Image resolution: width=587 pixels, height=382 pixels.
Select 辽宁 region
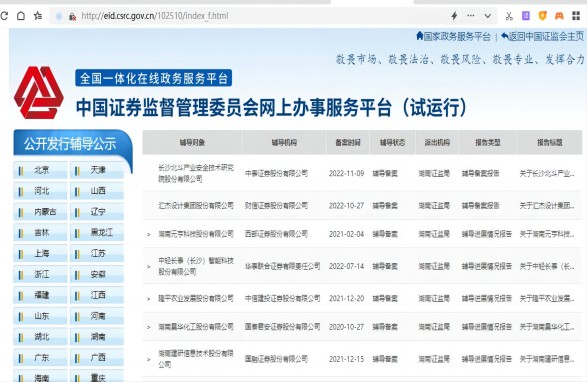coord(97,212)
